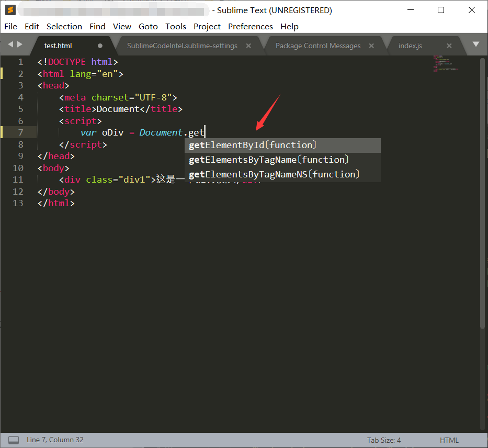This screenshot has height=448, width=488.
Task: Close the Sublime Text window
Action: [471, 10]
